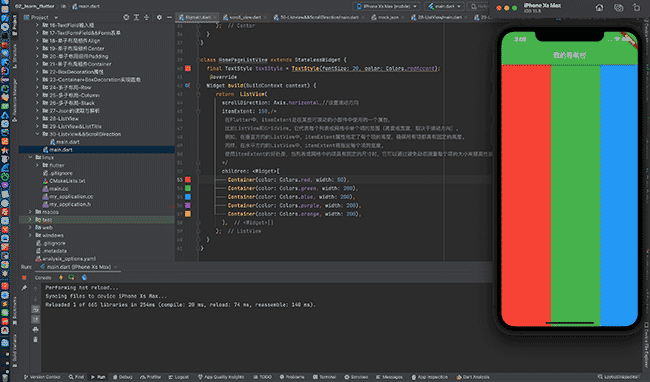
Task: Click the redAccent swatch on line 40
Action: tap(188, 68)
